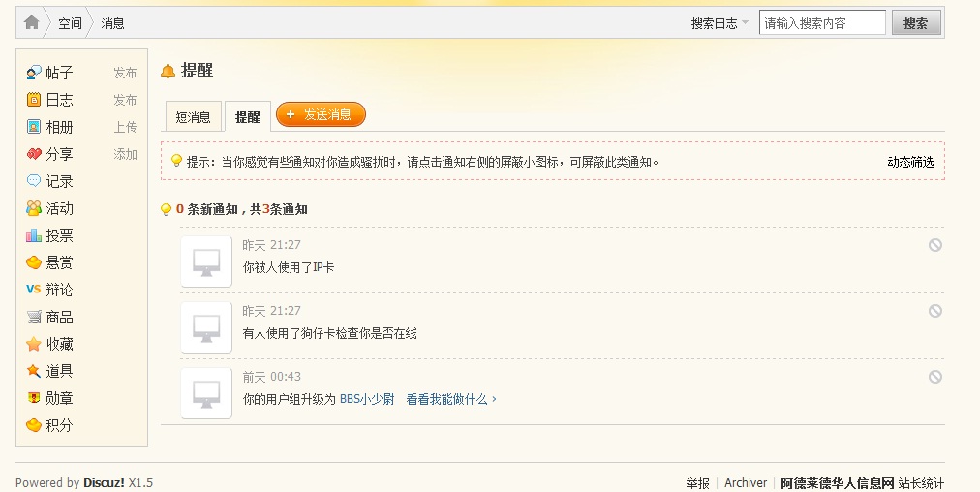Open the 帖子 posts sidebar icon

(x=34, y=73)
